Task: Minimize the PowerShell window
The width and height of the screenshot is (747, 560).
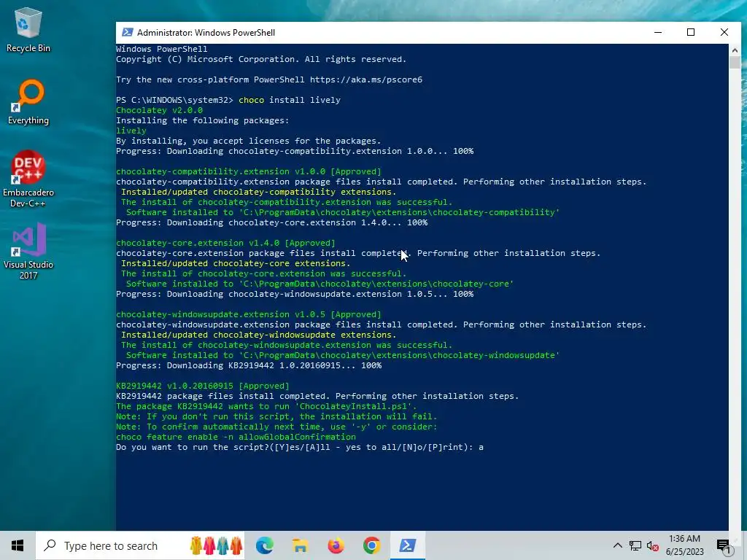Action: coord(658,32)
